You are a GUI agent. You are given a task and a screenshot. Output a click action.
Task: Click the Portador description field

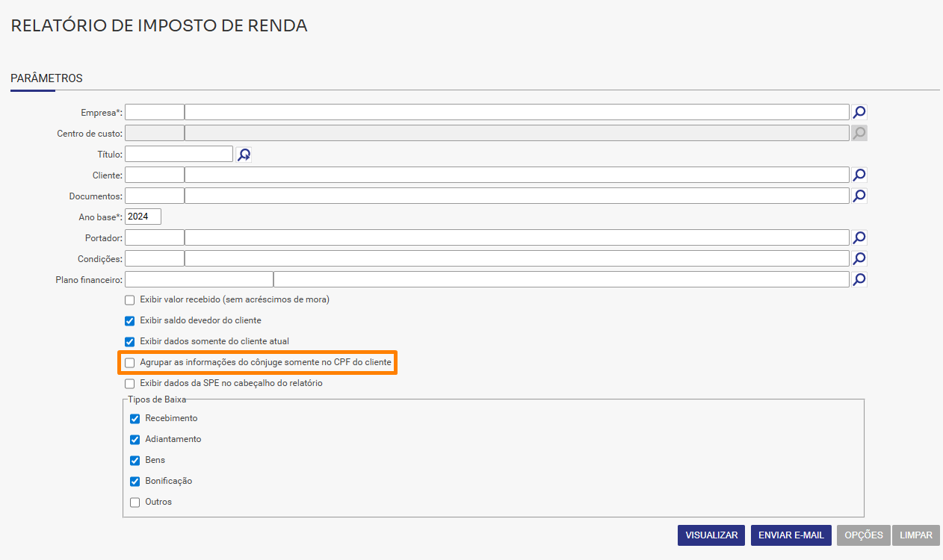point(517,237)
